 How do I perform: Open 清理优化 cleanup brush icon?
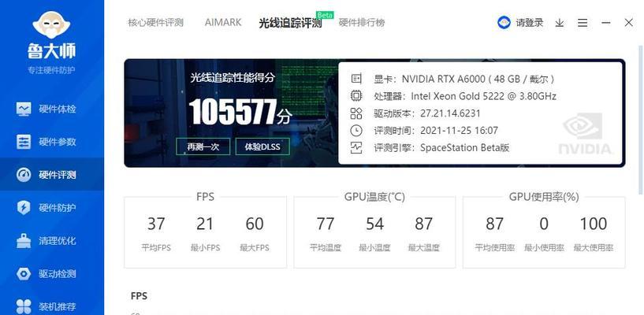coord(24,241)
